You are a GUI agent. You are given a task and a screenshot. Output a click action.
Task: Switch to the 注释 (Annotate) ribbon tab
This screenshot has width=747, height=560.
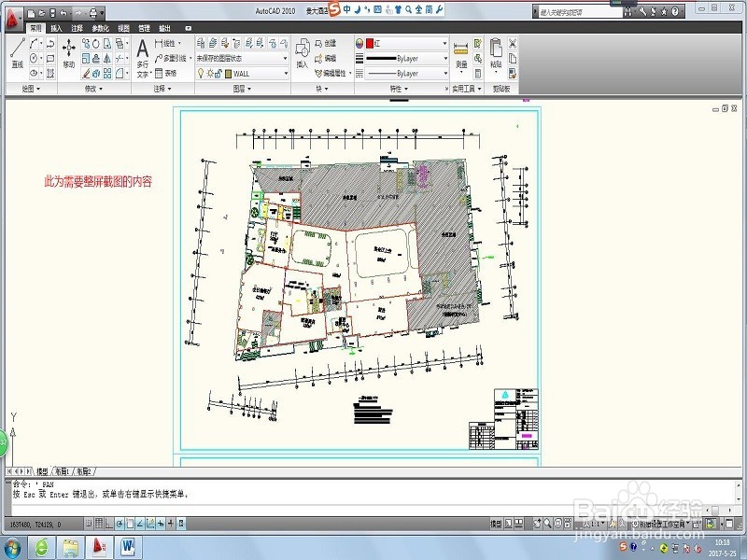(78, 29)
